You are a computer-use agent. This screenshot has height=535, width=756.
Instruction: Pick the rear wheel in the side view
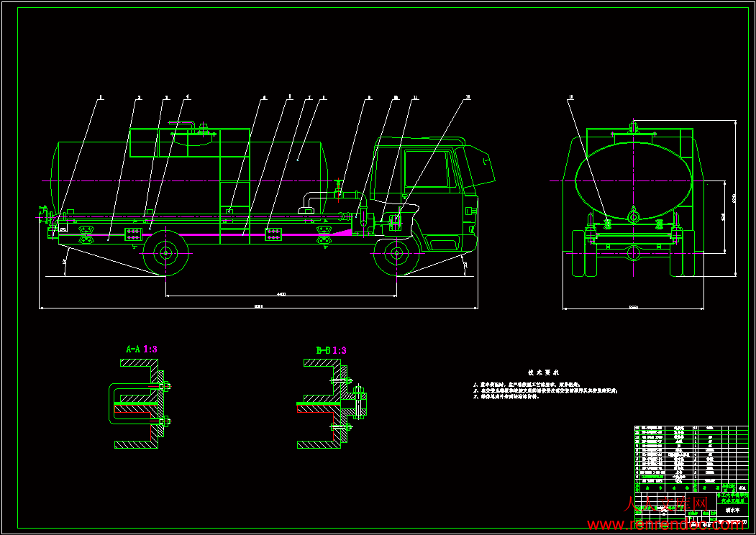pos(165,252)
